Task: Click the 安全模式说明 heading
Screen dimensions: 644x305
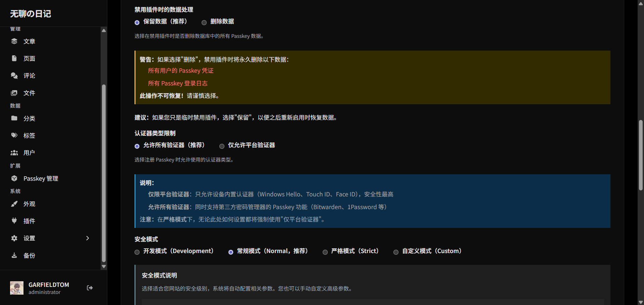Action: (159, 276)
